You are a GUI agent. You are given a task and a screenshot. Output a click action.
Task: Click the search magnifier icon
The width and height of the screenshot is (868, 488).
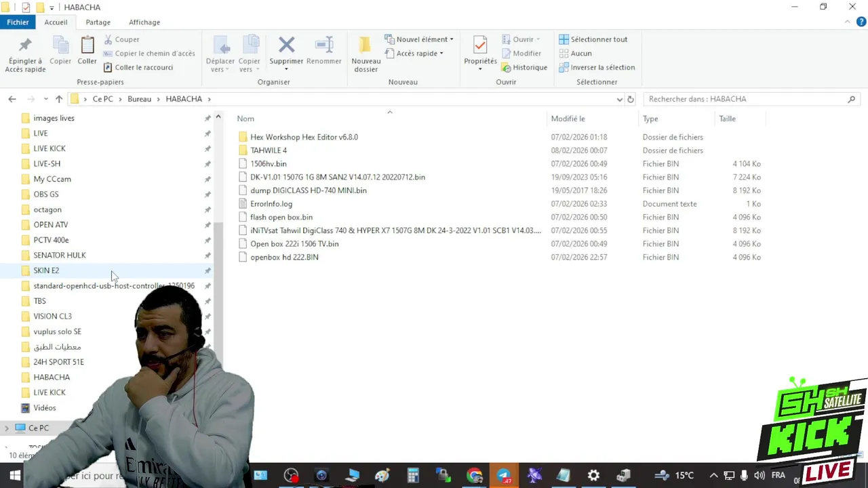tap(852, 99)
